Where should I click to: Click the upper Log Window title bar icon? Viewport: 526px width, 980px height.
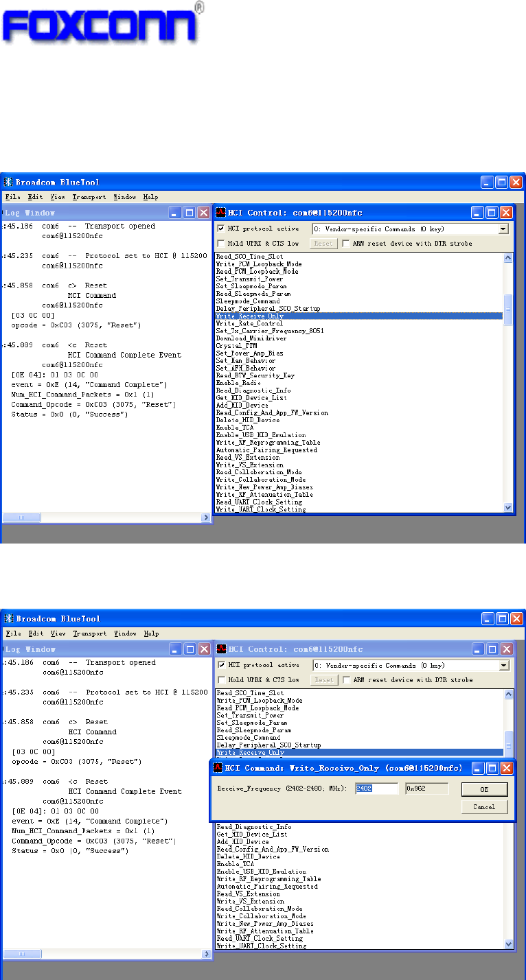click(1, 213)
